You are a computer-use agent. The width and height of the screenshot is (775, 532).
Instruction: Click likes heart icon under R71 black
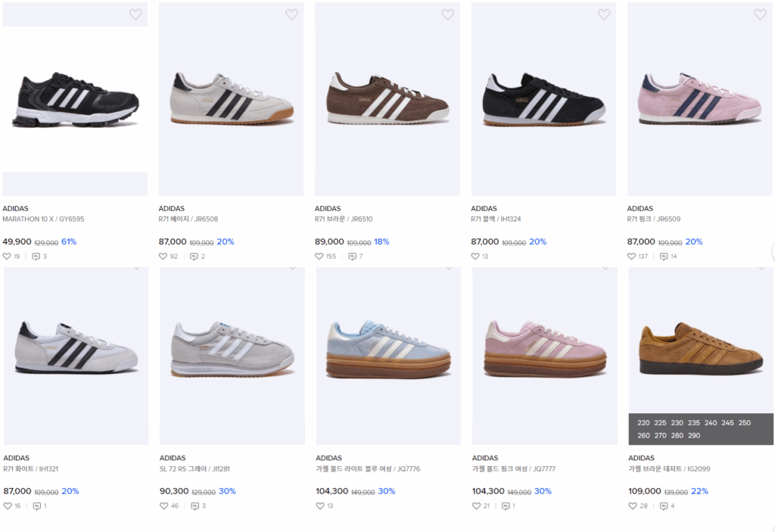pyautogui.click(x=475, y=257)
